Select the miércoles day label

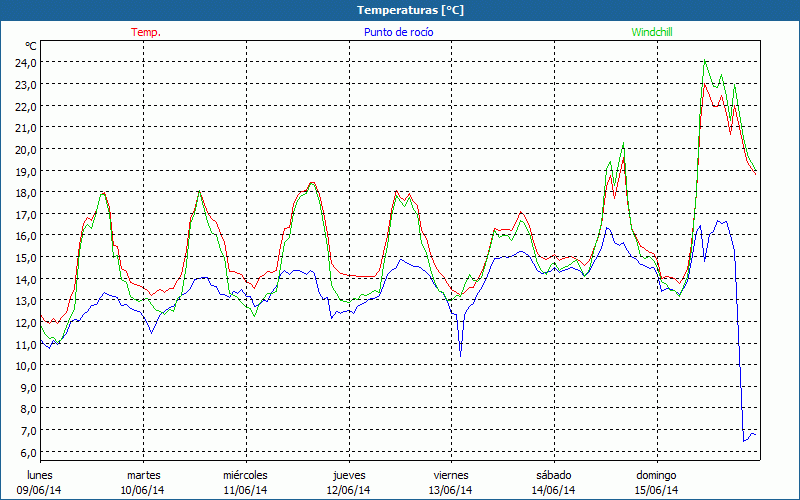(x=245, y=474)
